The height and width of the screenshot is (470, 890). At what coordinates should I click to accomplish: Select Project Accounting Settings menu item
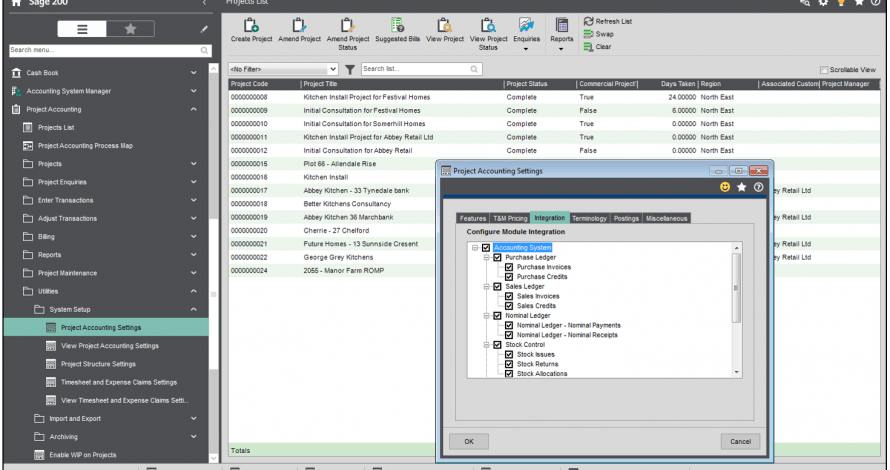click(x=106, y=328)
